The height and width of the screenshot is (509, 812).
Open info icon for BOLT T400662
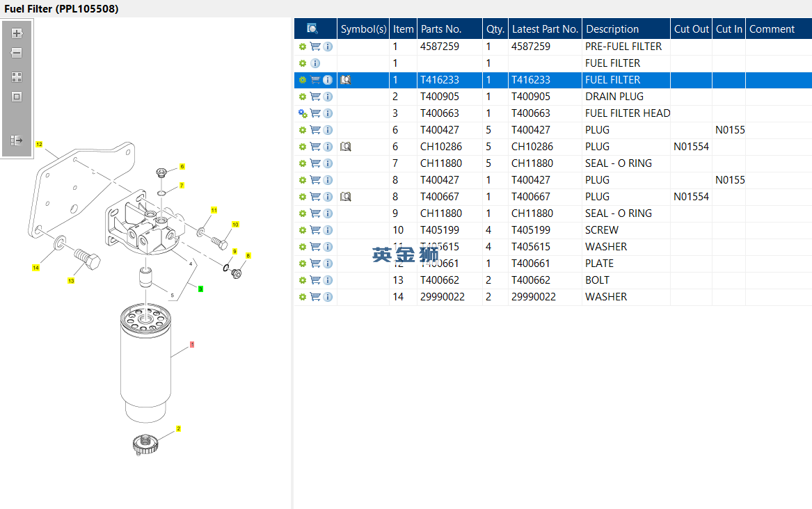328,280
